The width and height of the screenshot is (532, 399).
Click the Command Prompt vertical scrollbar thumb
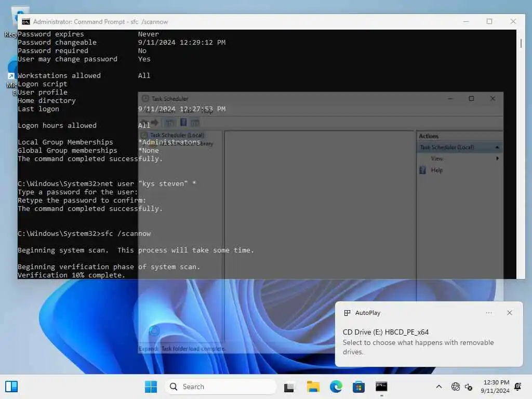pyautogui.click(x=521, y=43)
